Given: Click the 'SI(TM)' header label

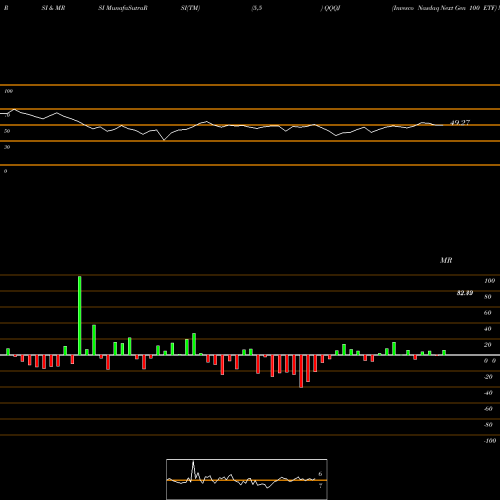Looking at the screenshot, I should click(x=190, y=8).
